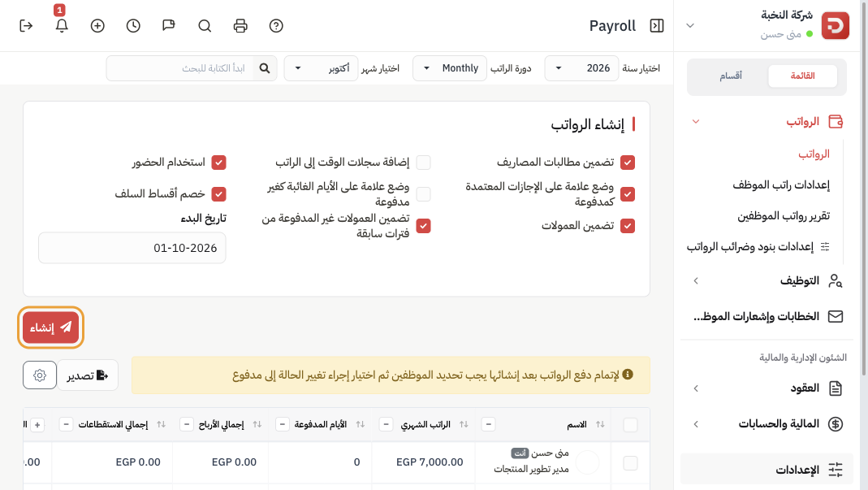The height and width of the screenshot is (490, 868).
Task: Toggle تضمين العمولات checkbox
Action: click(627, 226)
